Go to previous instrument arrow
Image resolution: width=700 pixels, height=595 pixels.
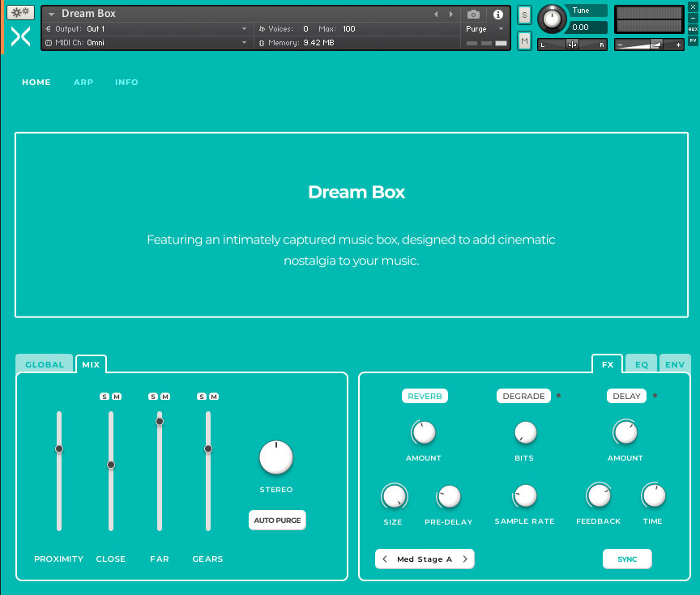point(436,15)
